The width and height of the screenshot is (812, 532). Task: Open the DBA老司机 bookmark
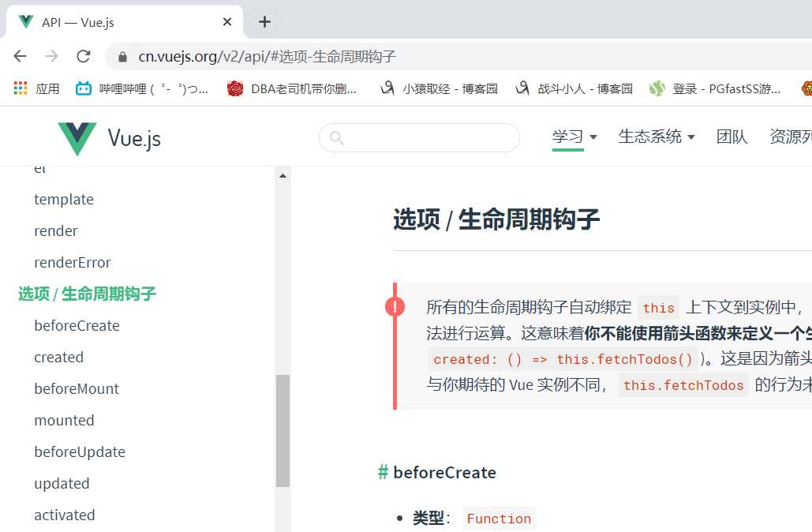pos(292,88)
